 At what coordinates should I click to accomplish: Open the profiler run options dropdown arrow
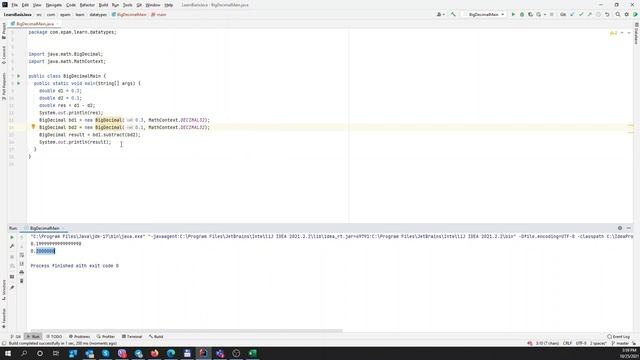pyautogui.click(x=545, y=14)
